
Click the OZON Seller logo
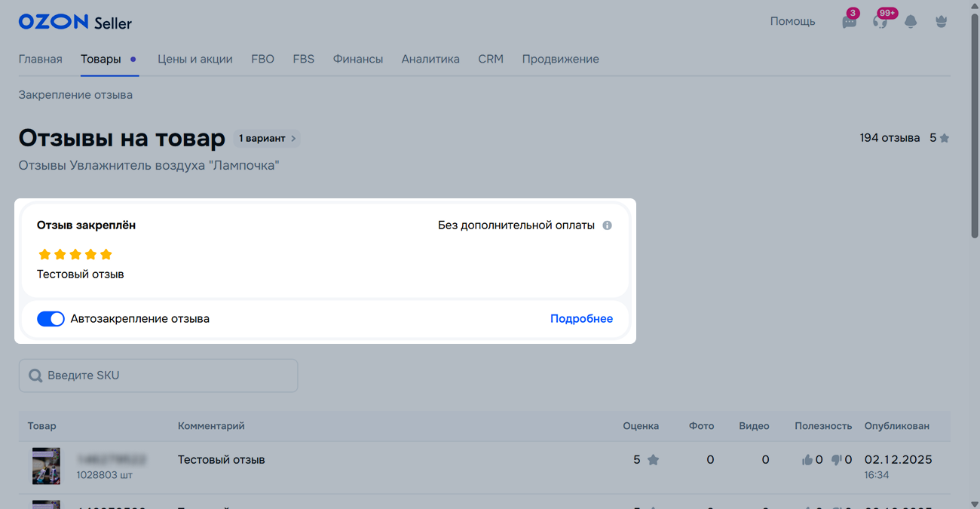(75, 23)
